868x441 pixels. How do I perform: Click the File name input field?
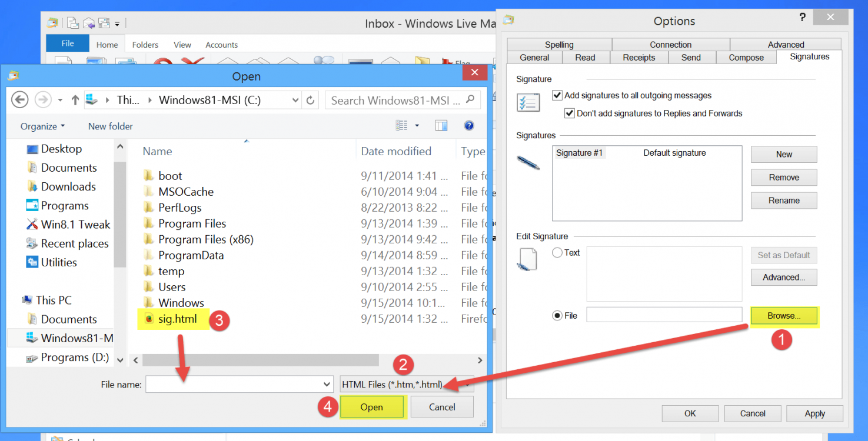pyautogui.click(x=234, y=385)
